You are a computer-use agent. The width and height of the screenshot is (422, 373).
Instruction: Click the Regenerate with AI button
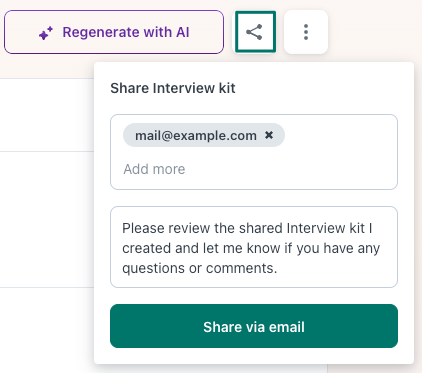click(x=114, y=32)
